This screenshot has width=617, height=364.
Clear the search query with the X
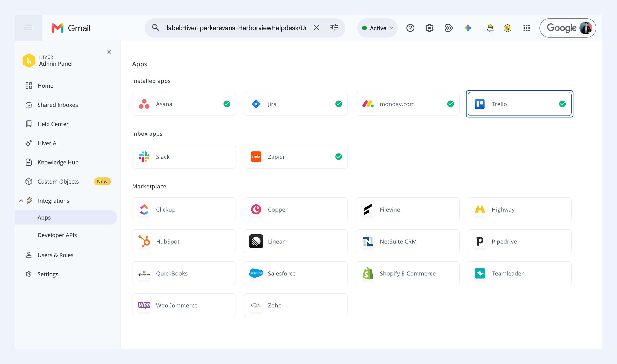tap(316, 28)
